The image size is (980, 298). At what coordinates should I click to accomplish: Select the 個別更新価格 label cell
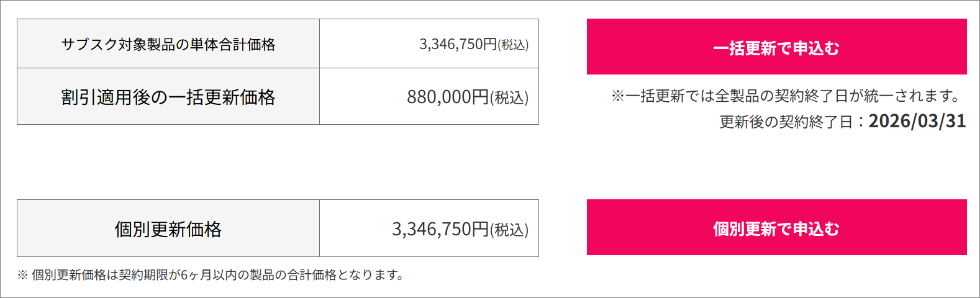pos(168,229)
